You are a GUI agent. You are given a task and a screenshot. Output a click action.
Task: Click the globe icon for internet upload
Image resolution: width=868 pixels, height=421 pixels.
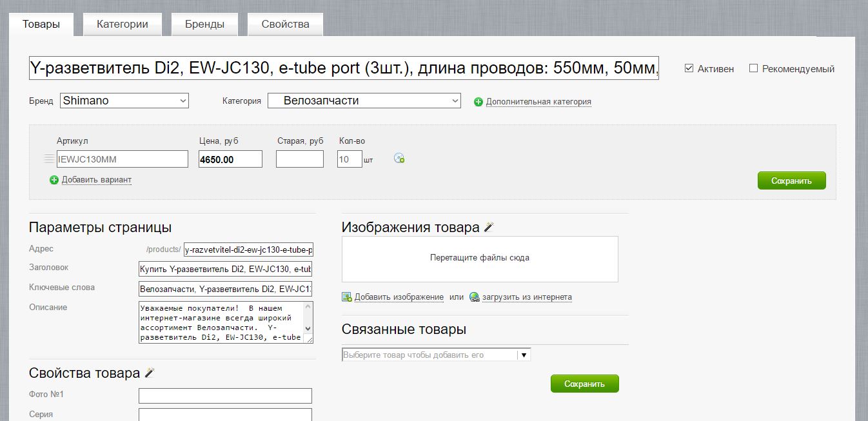point(475,297)
